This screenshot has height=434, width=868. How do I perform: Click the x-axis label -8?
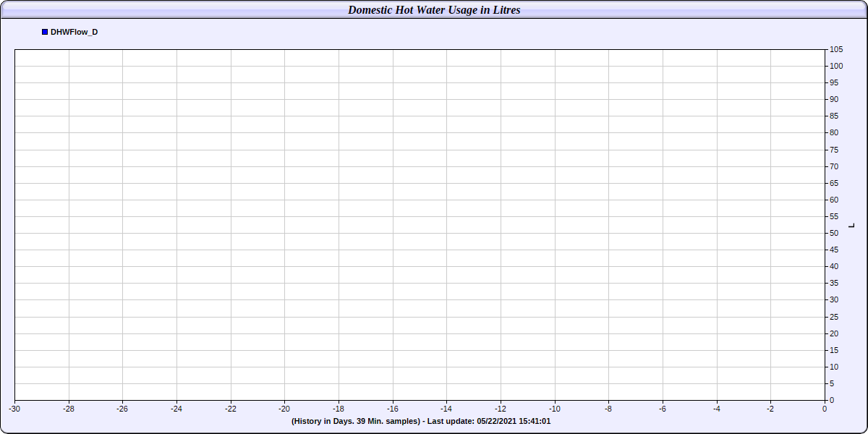point(608,409)
